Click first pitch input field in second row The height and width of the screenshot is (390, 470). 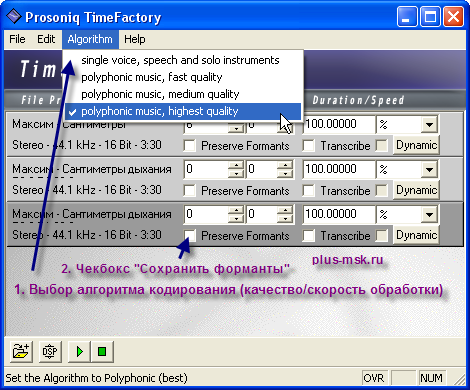[207, 169]
